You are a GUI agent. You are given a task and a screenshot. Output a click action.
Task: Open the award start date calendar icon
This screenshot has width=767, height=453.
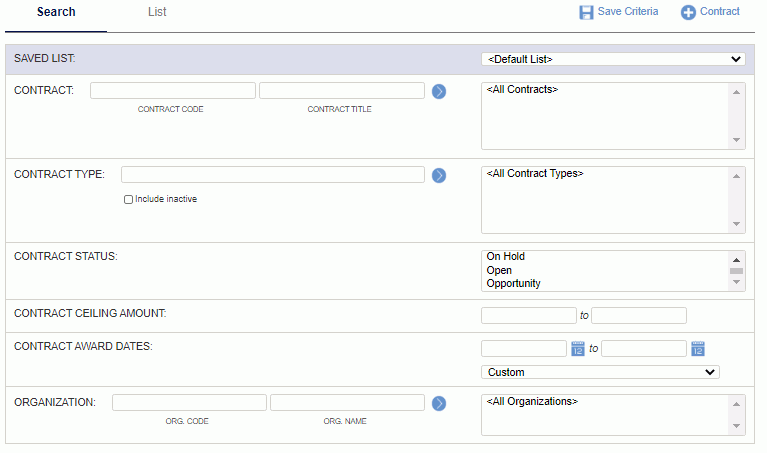tap(578, 349)
